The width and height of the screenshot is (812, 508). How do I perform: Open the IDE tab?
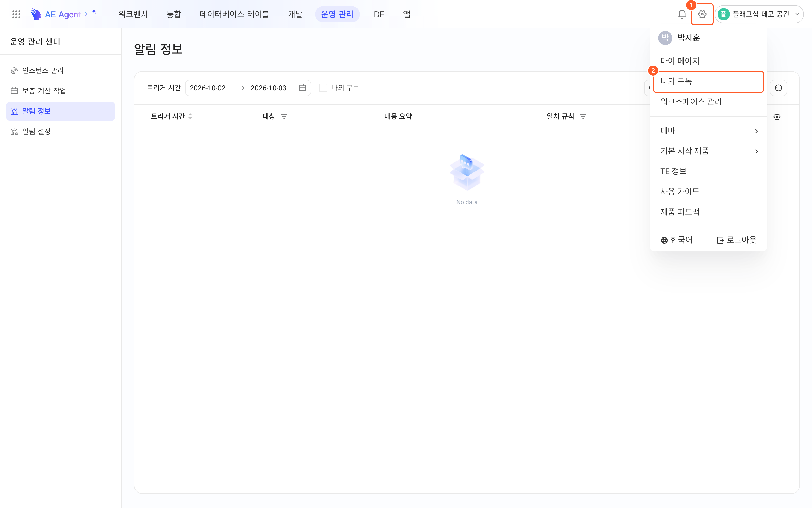click(x=378, y=14)
